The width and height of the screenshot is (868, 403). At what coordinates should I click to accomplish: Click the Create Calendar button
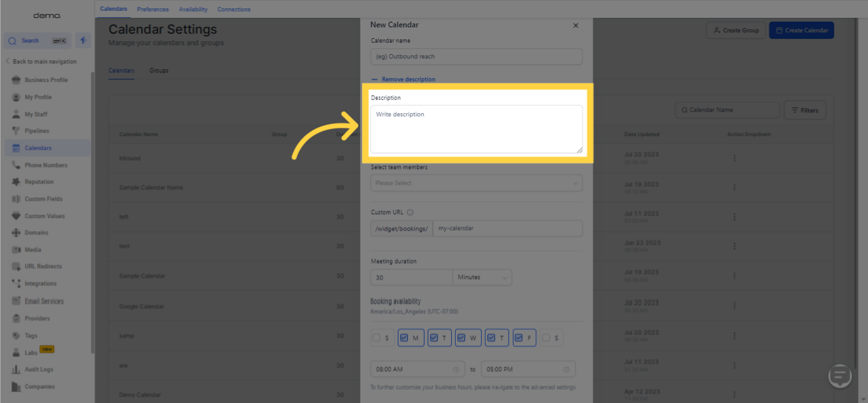[801, 31]
